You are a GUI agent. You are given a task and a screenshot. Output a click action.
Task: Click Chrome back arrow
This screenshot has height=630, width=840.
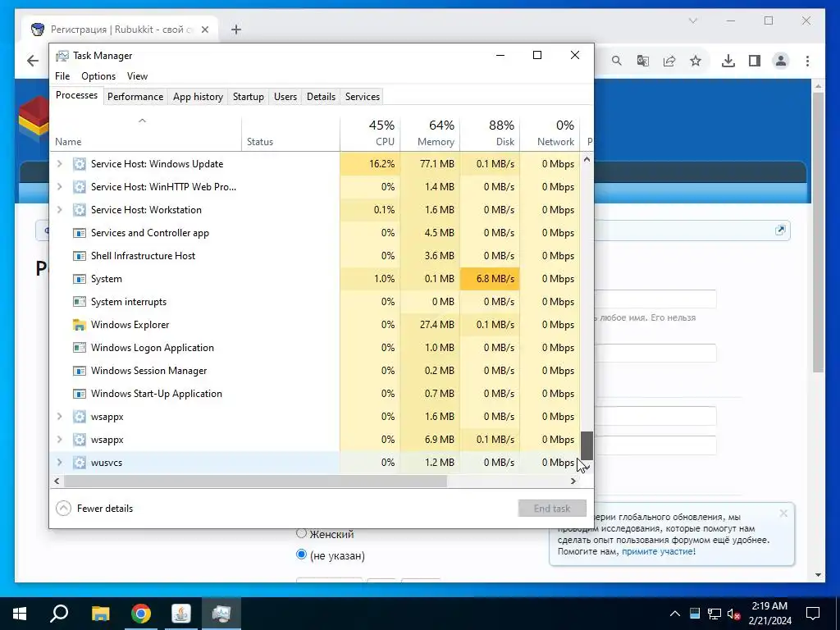pos(33,61)
